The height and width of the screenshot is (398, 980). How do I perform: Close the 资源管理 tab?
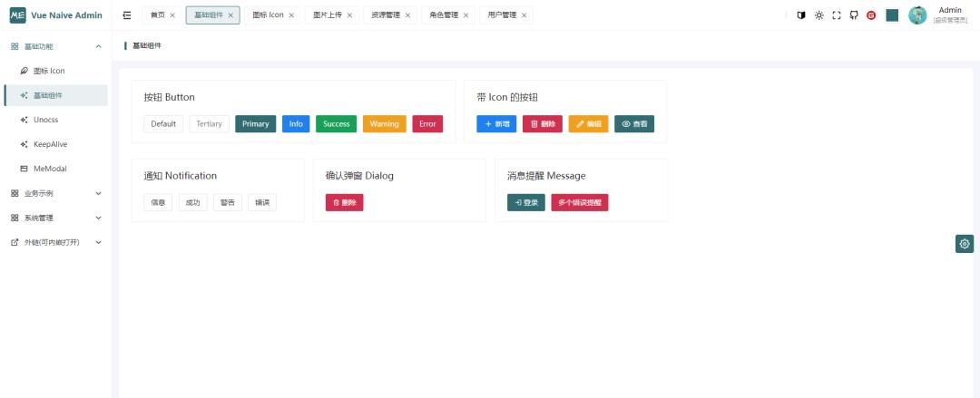(407, 15)
